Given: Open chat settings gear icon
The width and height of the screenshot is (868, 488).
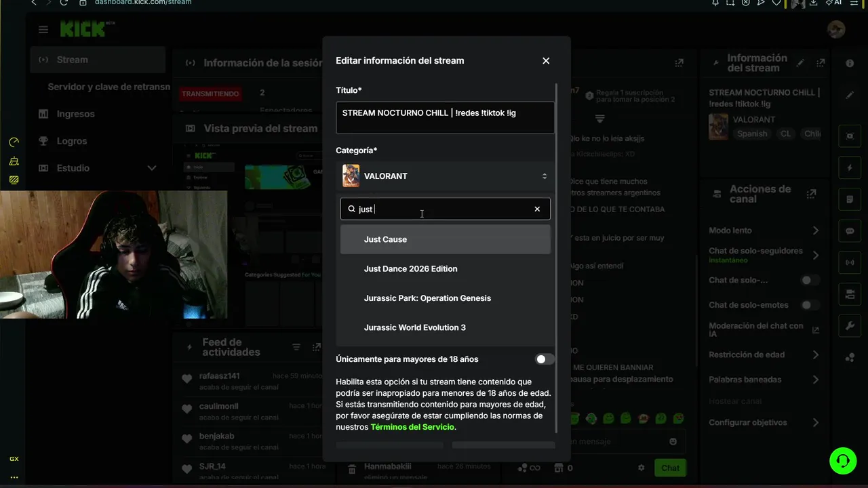Looking at the screenshot, I should click(x=641, y=468).
